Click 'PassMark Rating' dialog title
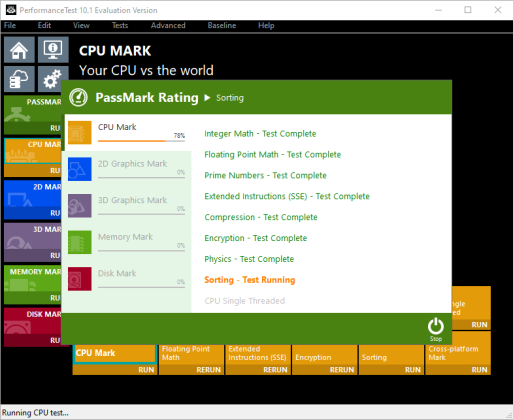 (x=147, y=98)
